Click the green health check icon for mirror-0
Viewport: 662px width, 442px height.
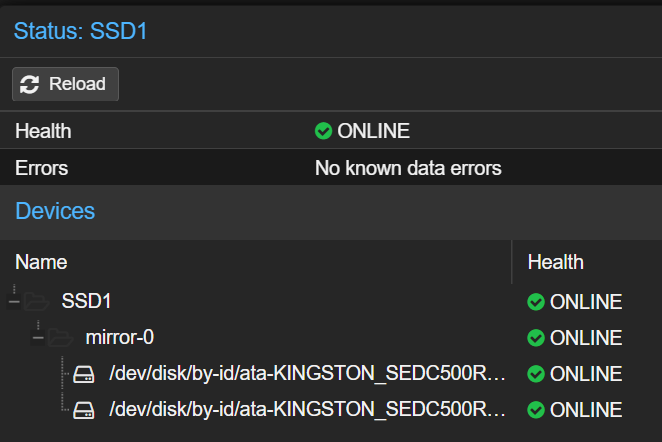536,338
